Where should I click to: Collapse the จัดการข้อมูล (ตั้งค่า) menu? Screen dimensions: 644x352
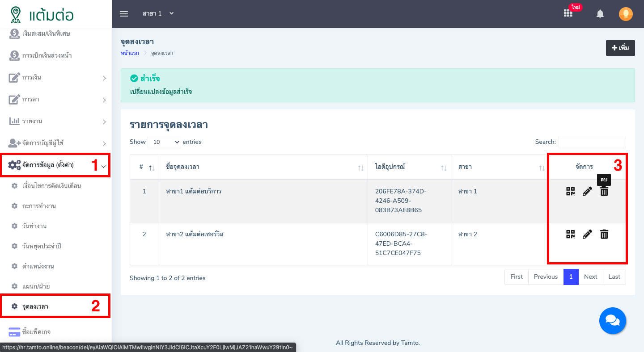(55, 165)
